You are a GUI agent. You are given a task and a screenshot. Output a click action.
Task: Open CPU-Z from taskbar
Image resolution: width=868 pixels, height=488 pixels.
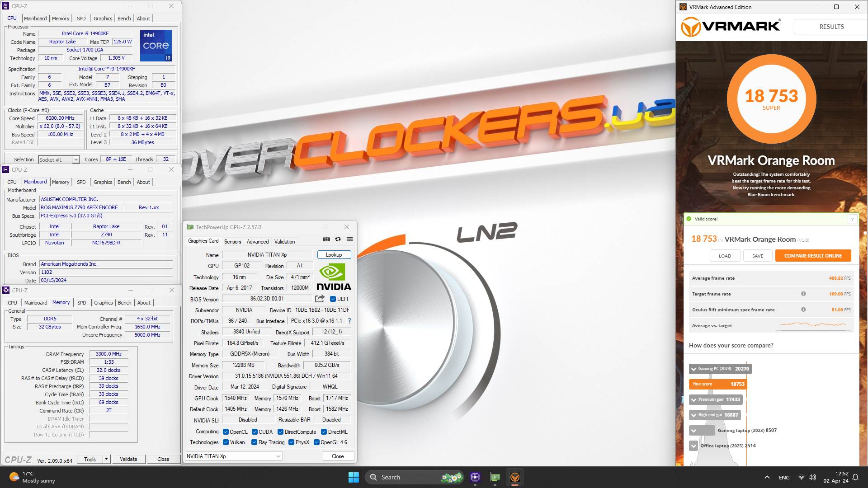[x=475, y=477]
